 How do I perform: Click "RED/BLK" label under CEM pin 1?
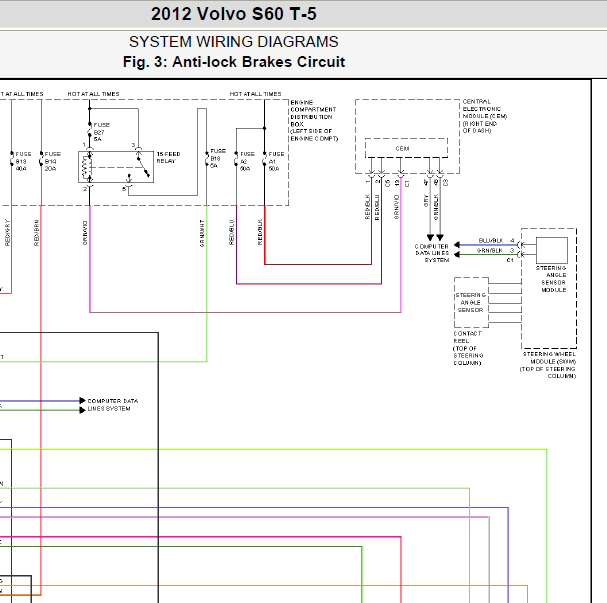pos(368,207)
